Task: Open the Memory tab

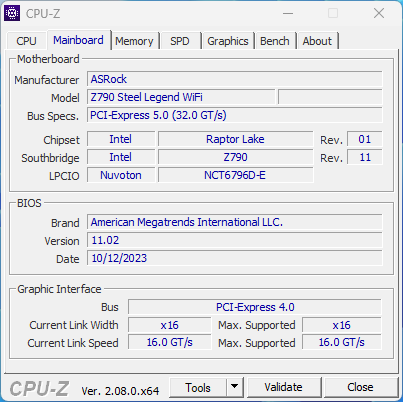Action: (x=134, y=41)
